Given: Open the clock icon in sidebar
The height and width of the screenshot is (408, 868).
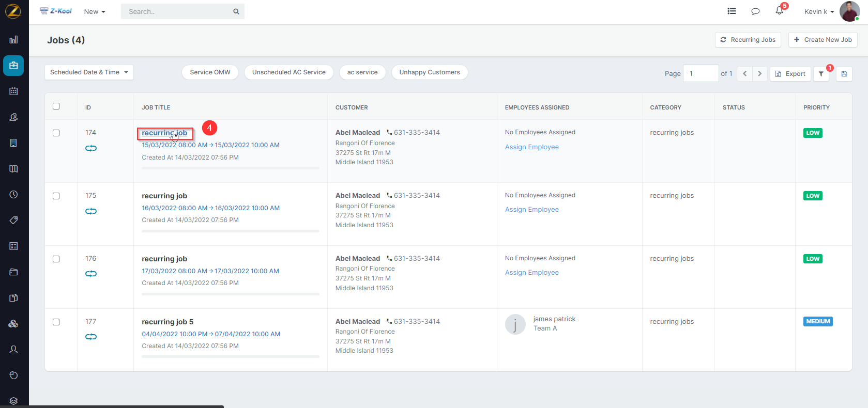Looking at the screenshot, I should pyautogui.click(x=14, y=195).
